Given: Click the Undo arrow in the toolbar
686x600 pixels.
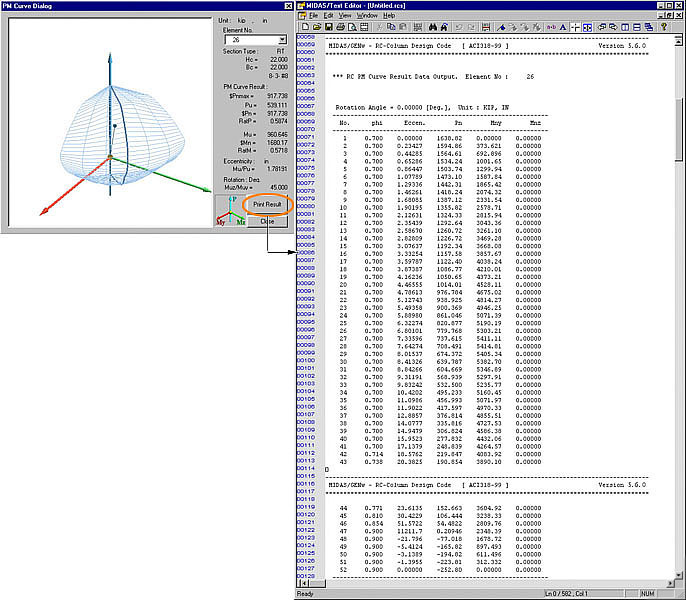Looking at the screenshot, I should [459, 27].
